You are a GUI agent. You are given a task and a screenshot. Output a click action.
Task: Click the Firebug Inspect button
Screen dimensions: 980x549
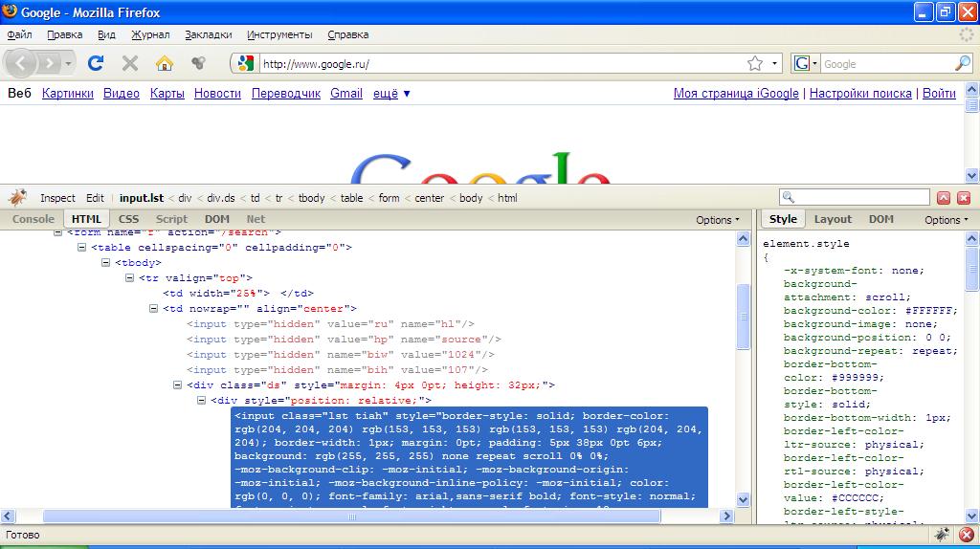click(x=57, y=198)
